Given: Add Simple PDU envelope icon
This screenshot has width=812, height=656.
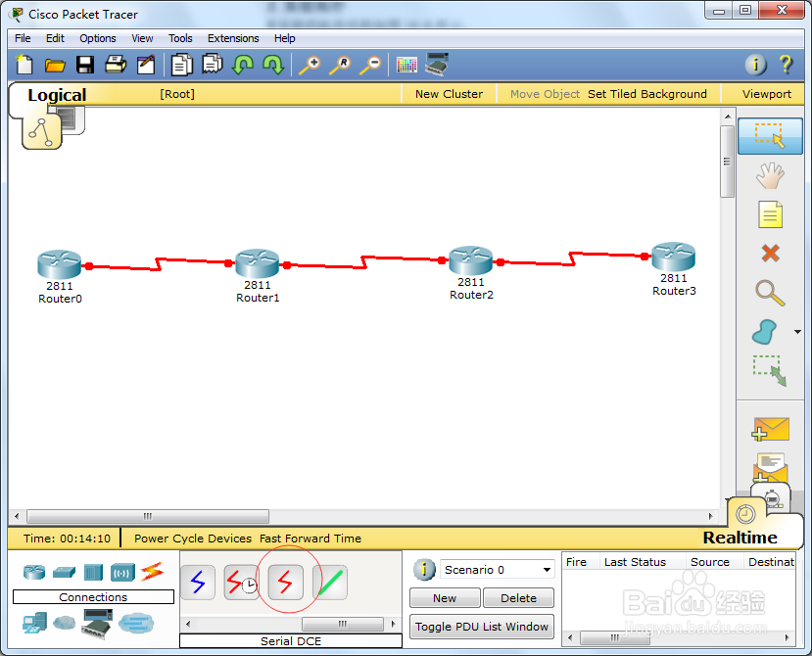Looking at the screenshot, I should (771, 429).
